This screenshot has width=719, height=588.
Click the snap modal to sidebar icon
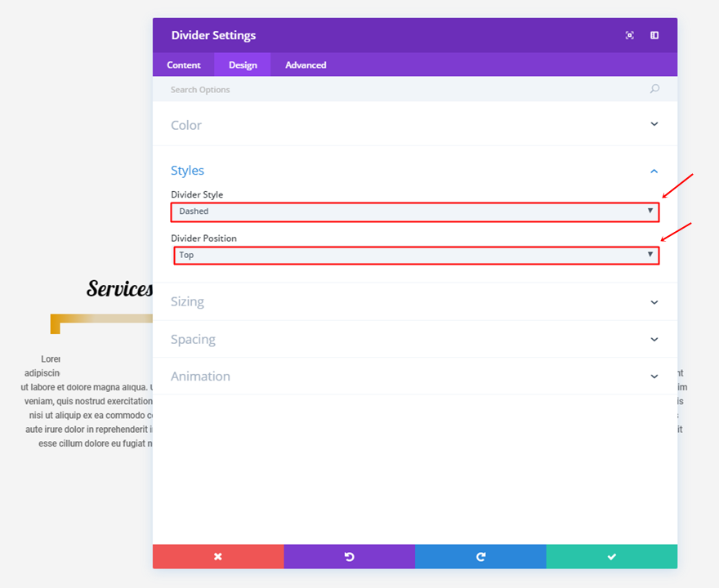click(654, 35)
